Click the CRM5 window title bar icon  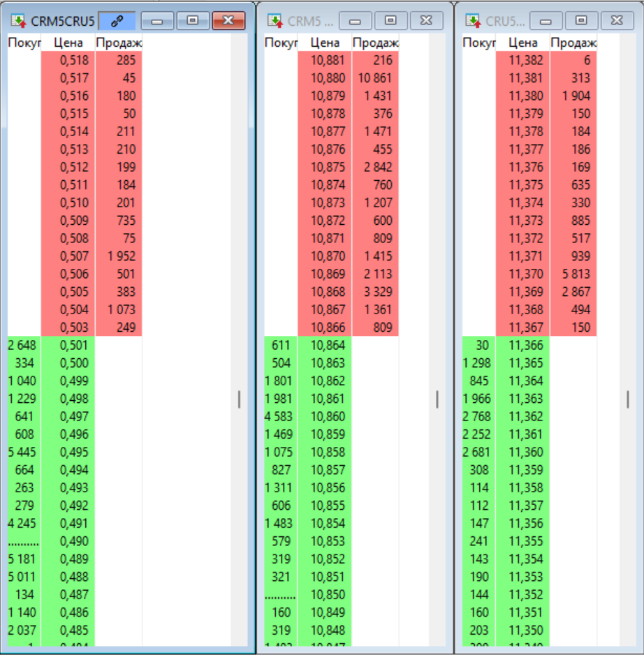click(275, 21)
